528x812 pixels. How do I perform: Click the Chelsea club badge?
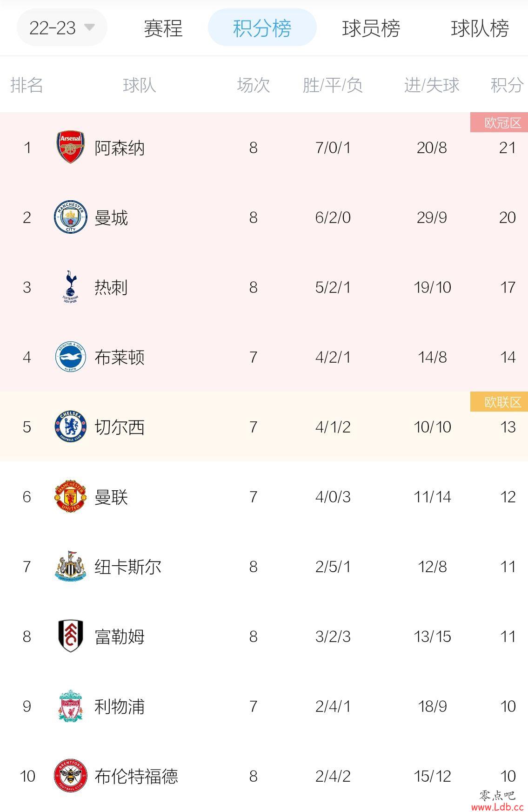tap(71, 426)
